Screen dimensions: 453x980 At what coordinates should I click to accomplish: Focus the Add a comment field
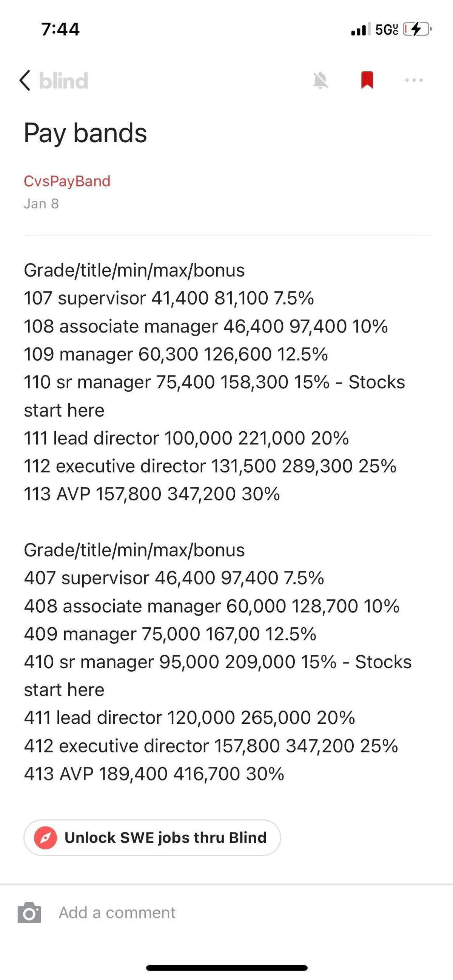[117, 912]
